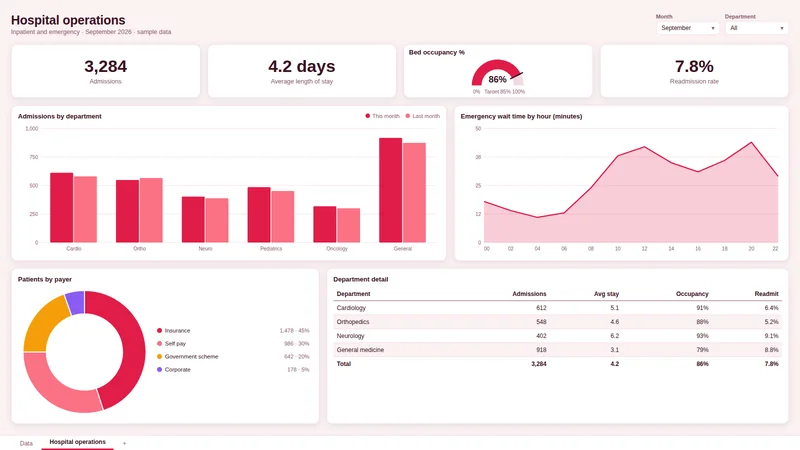Open the Department dropdown set to All
Screen dimensions: 800x450
tap(756, 28)
